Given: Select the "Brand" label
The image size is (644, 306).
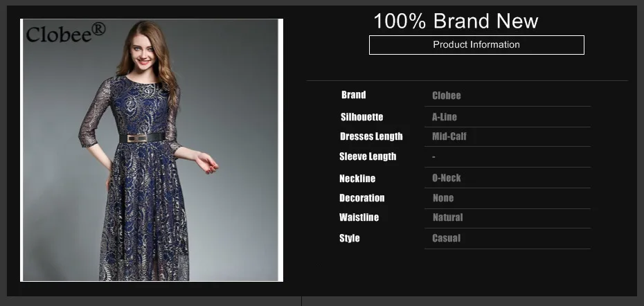Looking at the screenshot, I should click(x=354, y=95).
